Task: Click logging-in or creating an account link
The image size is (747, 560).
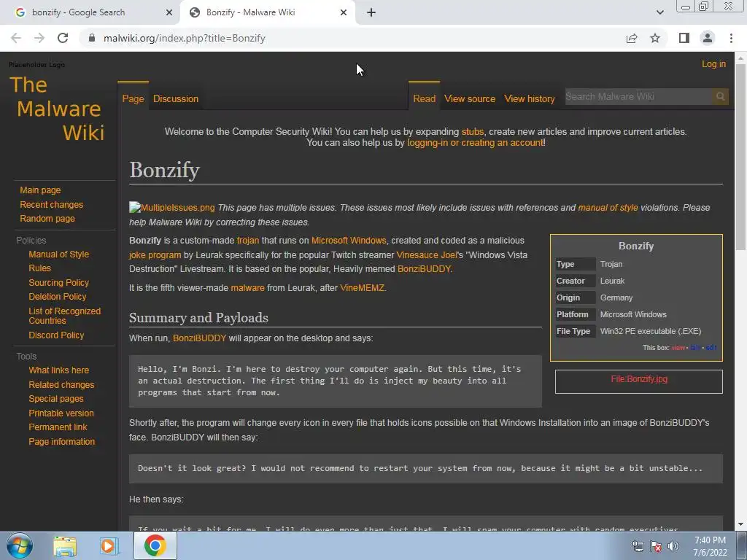Action: (475, 142)
